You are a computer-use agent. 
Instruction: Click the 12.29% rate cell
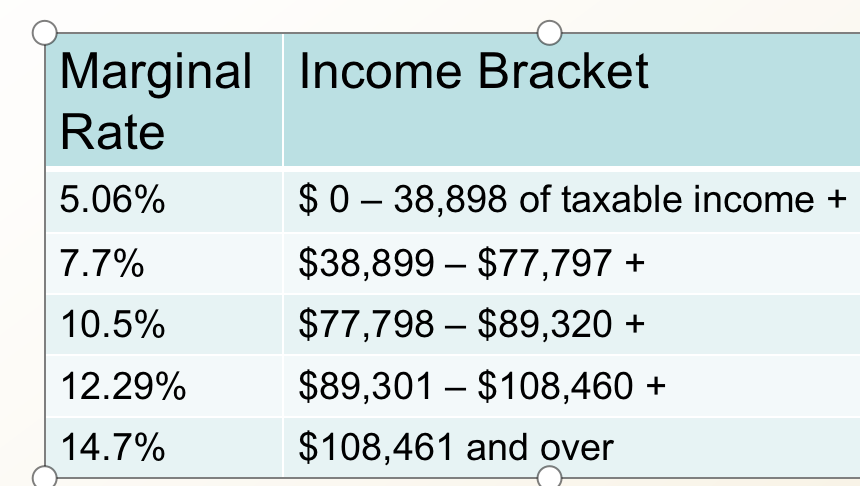164,386
